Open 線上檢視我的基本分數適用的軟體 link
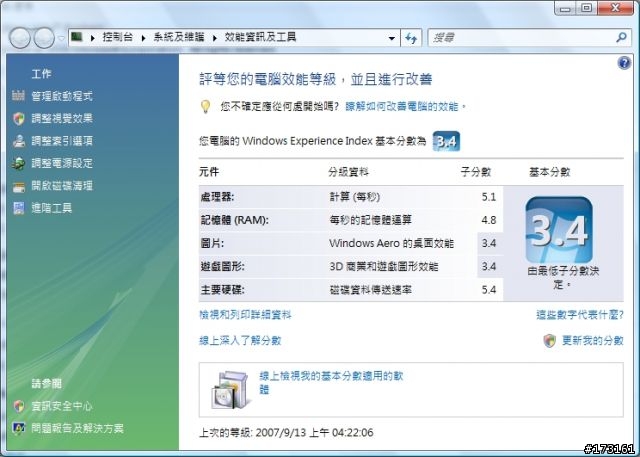The height and width of the screenshot is (457, 640). click(331, 383)
